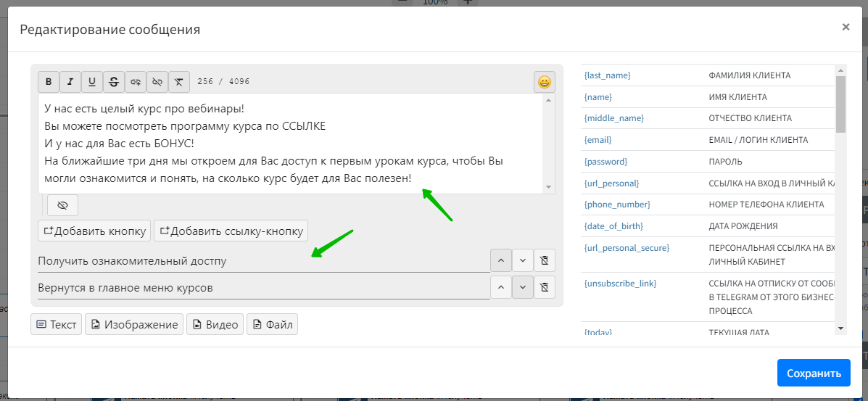This screenshot has width=868, height=401.
Task: Move 'Вернутся в главное меню курсов' down
Action: click(x=523, y=287)
